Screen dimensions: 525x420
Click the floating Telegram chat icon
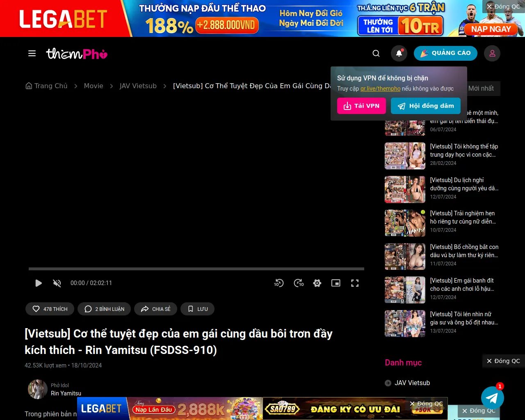click(x=492, y=397)
